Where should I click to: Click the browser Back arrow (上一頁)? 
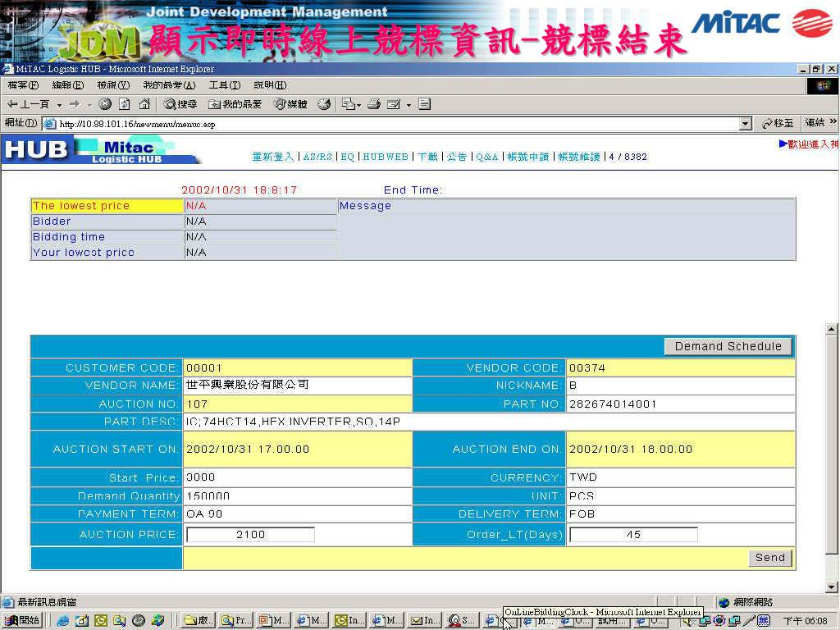(x=28, y=104)
